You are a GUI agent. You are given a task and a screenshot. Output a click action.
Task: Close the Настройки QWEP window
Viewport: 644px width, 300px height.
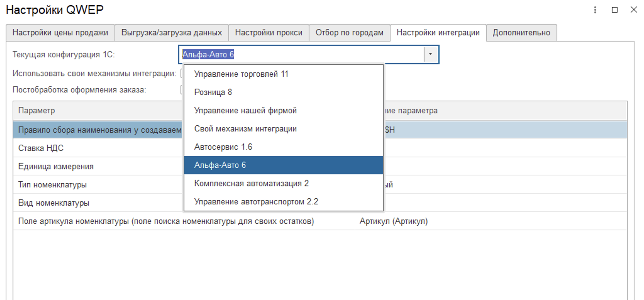(634, 10)
